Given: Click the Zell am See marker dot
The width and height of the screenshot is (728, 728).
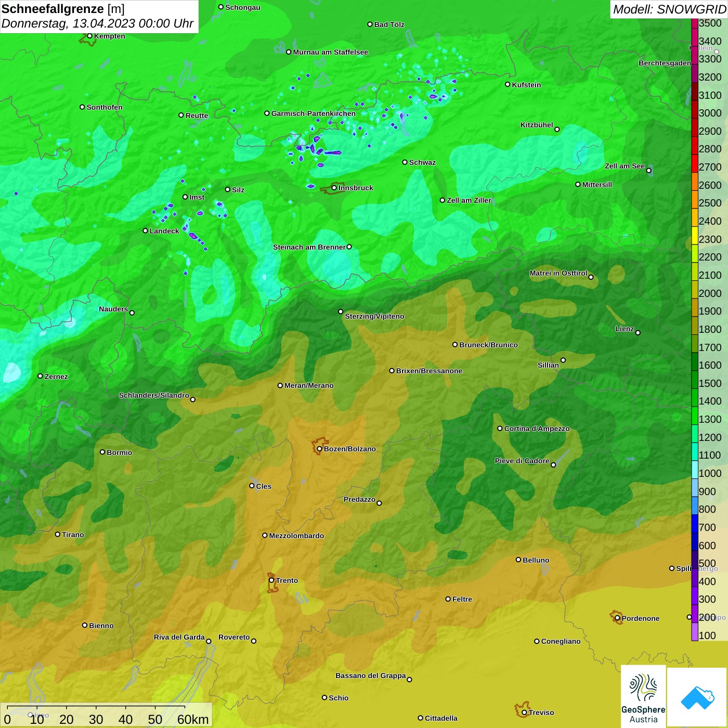Looking at the screenshot, I should coord(648,170).
